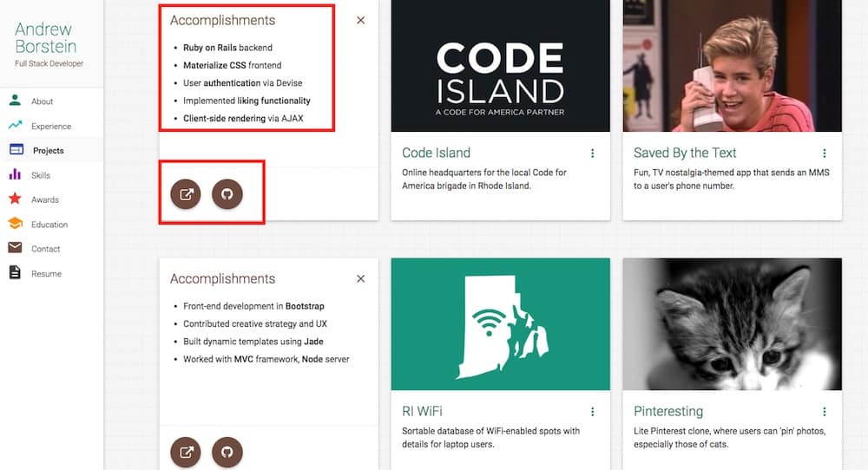The width and height of the screenshot is (868, 470).
Task: Click the "Full Stack Developer" subtitle
Action: pos(49,63)
